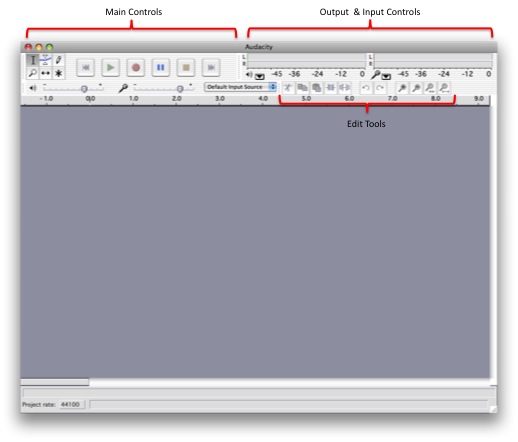Click Skip to Start button
Viewport: 518px width, 442px height.
coord(85,68)
